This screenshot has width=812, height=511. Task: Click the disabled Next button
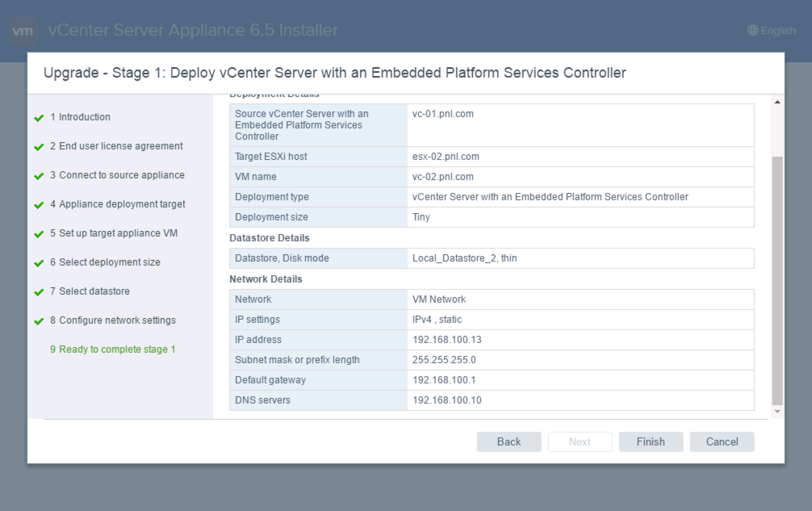(580, 442)
